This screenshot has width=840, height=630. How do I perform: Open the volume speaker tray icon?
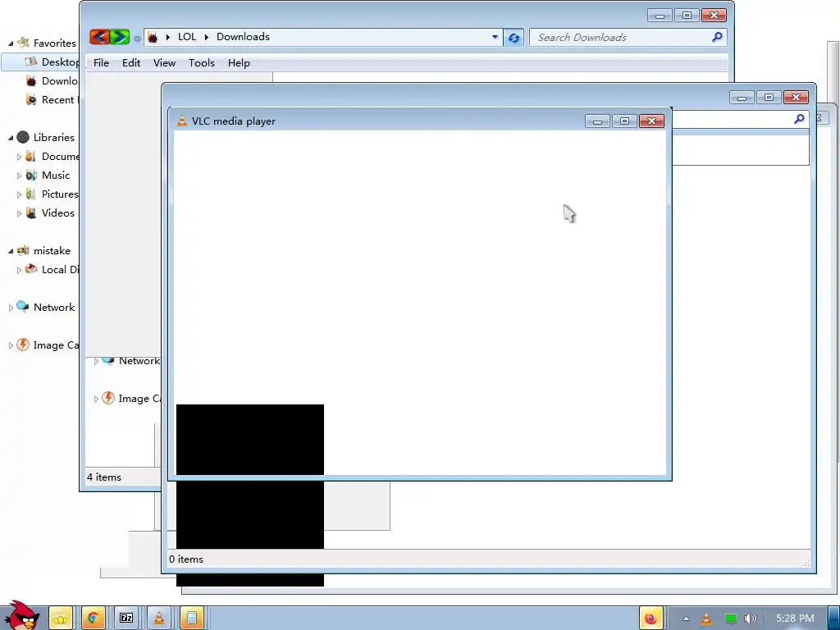750,619
